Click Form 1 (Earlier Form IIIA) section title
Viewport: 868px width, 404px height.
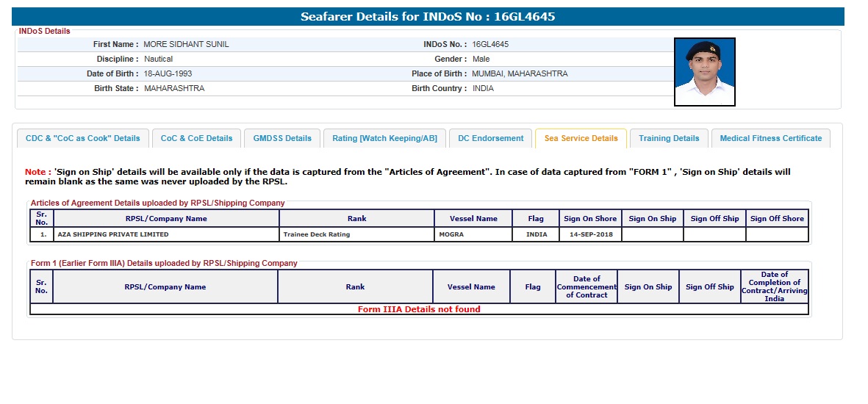coord(164,264)
